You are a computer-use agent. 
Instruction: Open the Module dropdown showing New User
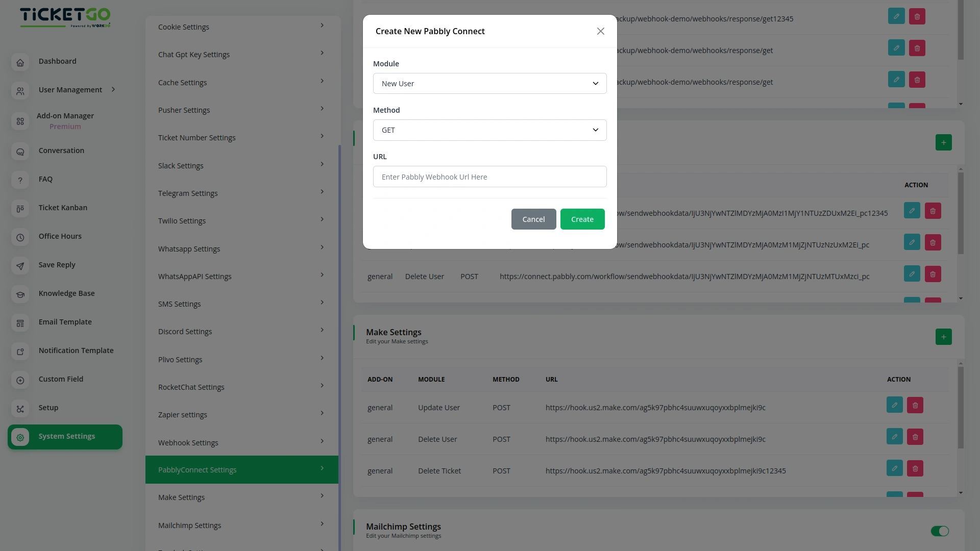point(489,84)
